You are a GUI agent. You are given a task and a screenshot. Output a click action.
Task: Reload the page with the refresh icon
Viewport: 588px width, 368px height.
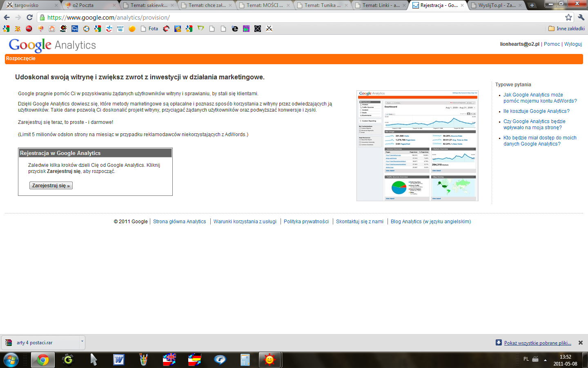[29, 17]
